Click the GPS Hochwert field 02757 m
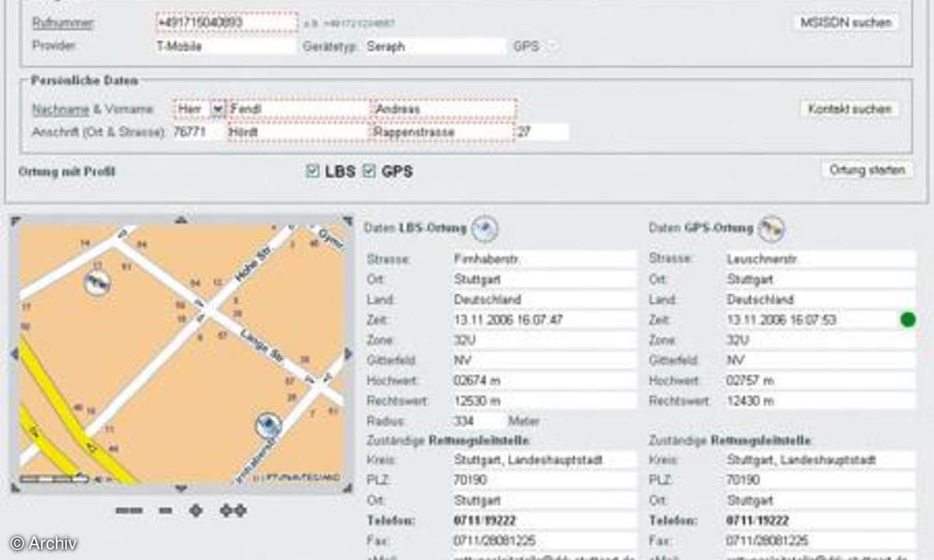This screenshot has width=934, height=560. point(820,380)
